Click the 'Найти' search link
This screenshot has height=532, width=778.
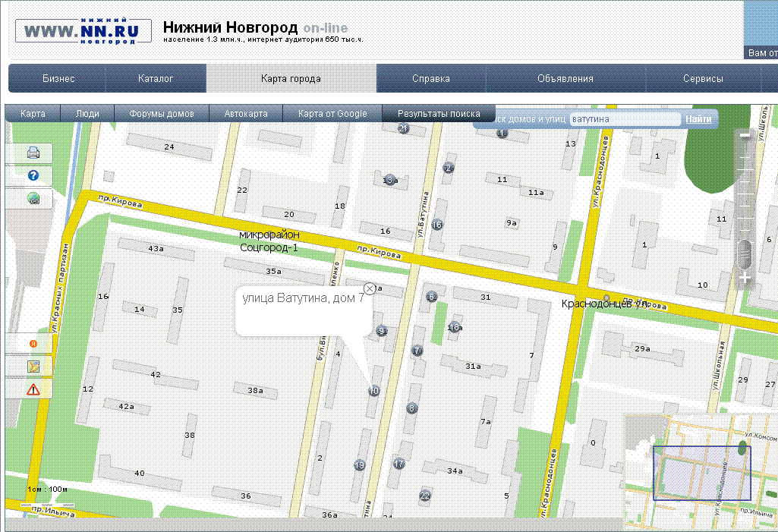point(698,119)
